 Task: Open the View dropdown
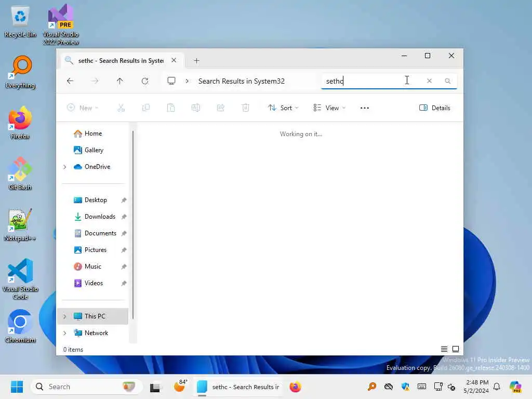point(329,108)
